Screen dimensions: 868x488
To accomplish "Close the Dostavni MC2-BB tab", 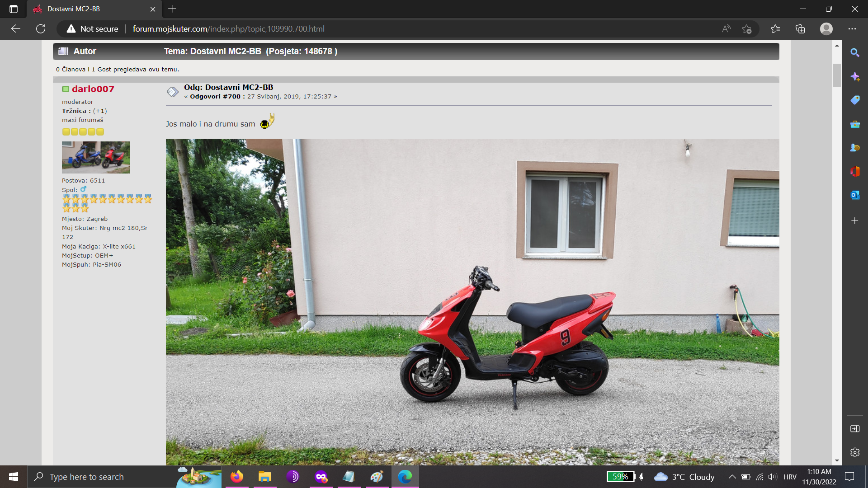I will 153,9.
